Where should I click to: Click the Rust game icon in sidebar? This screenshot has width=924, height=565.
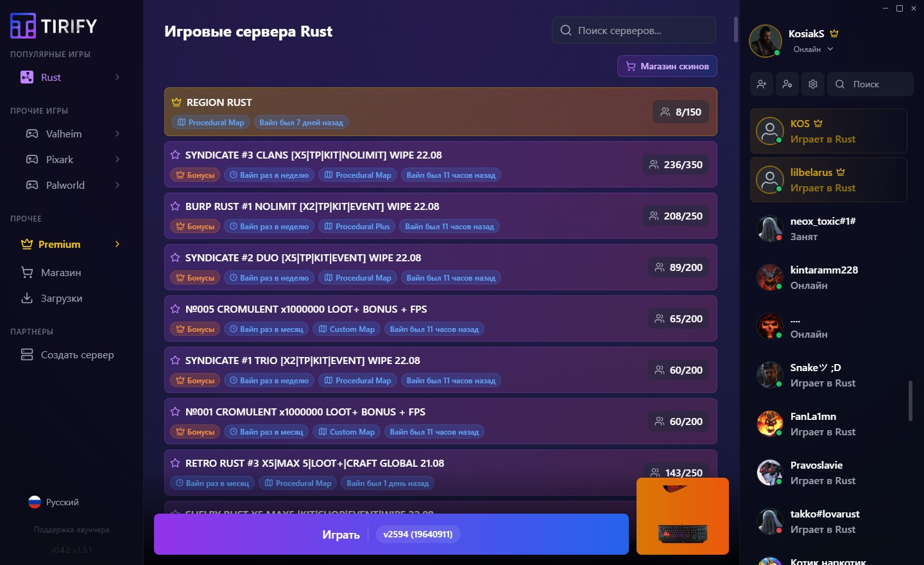coord(27,77)
